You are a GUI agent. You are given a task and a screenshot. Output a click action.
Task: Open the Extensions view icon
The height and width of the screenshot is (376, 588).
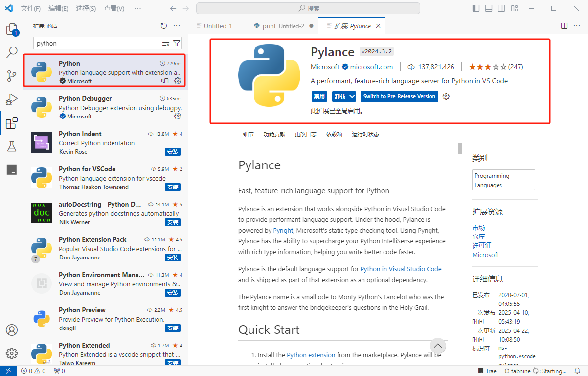pyautogui.click(x=12, y=123)
